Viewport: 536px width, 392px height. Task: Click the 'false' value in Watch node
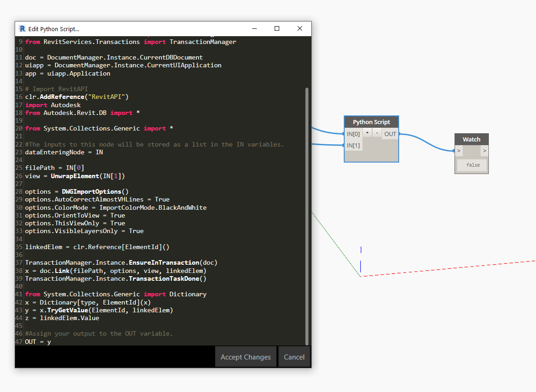[x=473, y=165]
